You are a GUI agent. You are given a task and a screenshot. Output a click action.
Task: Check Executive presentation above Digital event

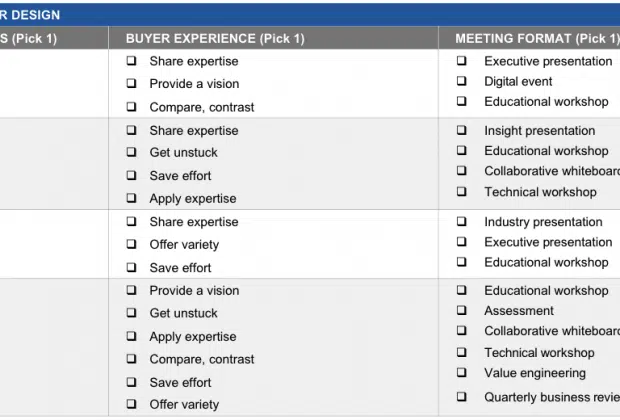(x=461, y=61)
